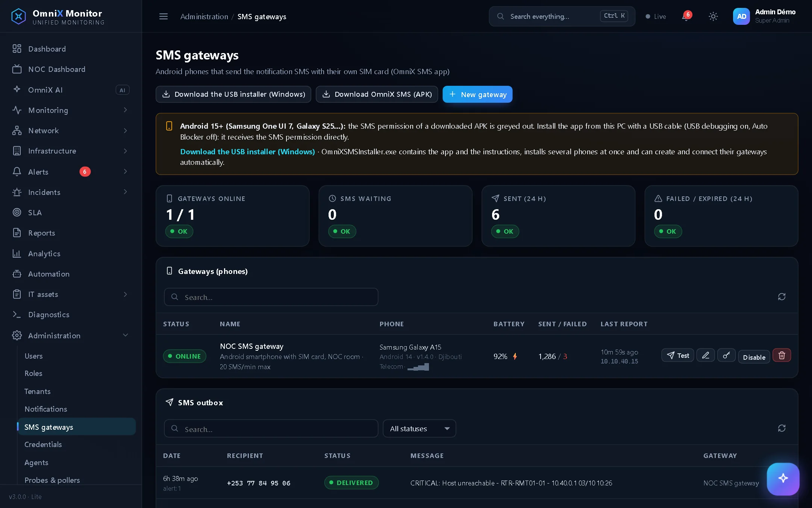Expand the Incidents sidebar section

click(x=71, y=192)
